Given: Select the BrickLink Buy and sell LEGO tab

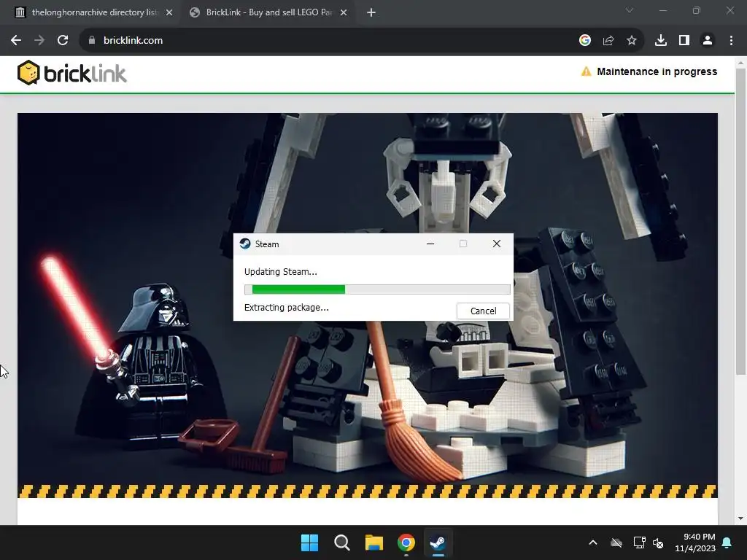Looking at the screenshot, I should pyautogui.click(x=268, y=12).
